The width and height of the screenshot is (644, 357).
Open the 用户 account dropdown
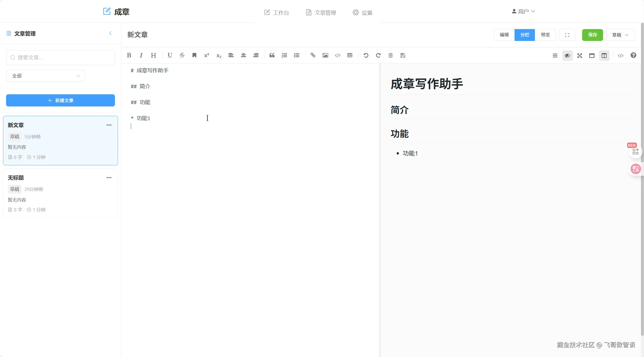[x=523, y=12]
